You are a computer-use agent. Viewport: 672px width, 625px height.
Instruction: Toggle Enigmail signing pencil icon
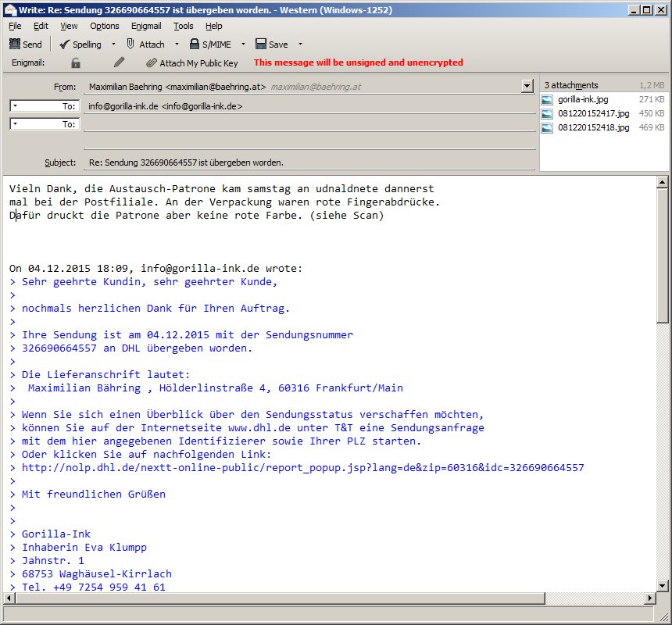119,62
